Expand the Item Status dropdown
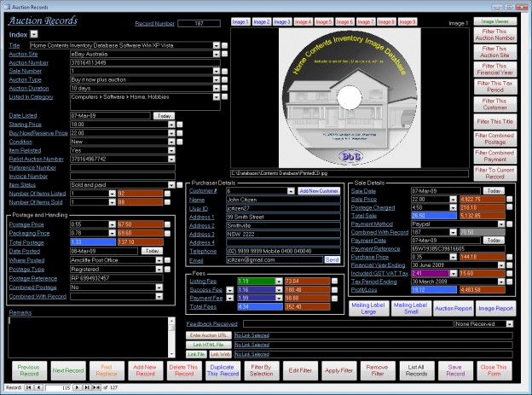This screenshot has height=395, width=532. click(171, 185)
